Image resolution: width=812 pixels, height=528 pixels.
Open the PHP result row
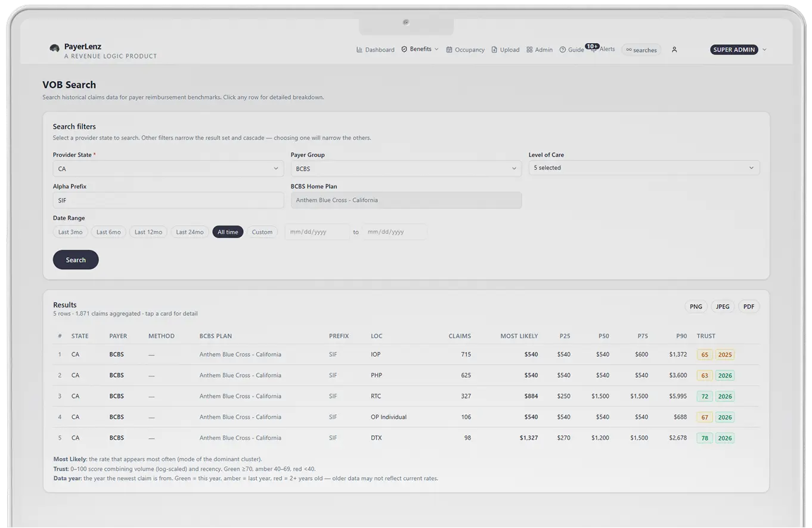pos(406,375)
